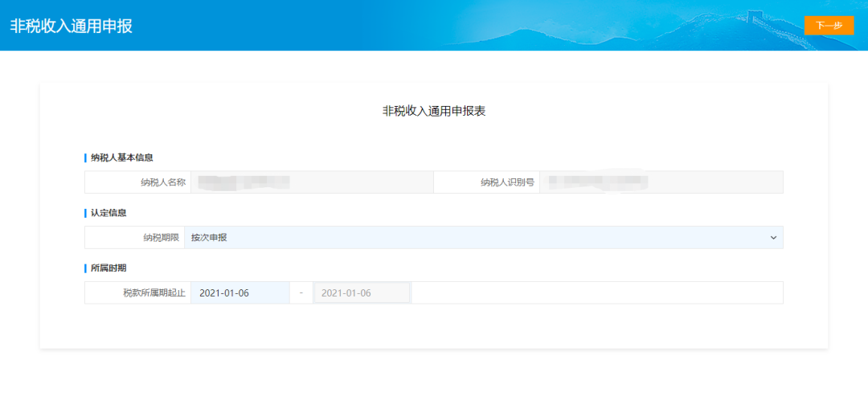Click the 非税收入通用申报 page header title
Image resolution: width=868 pixels, height=417 pixels.
coord(72,26)
